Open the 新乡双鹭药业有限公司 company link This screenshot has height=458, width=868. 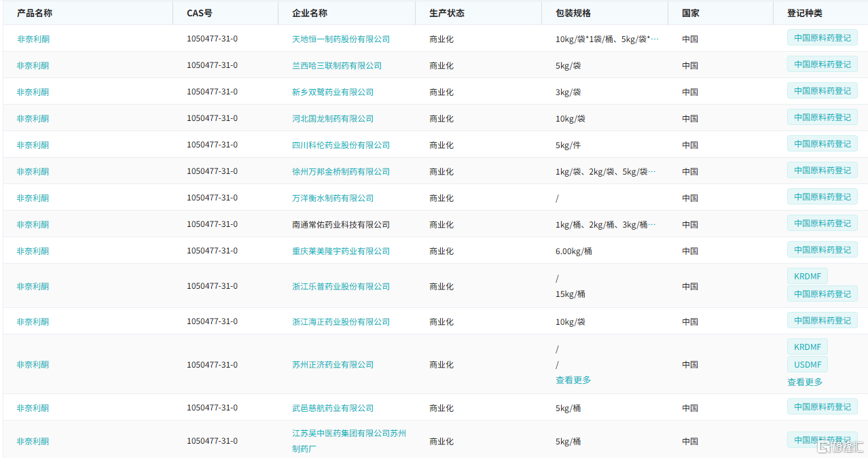coord(333,92)
